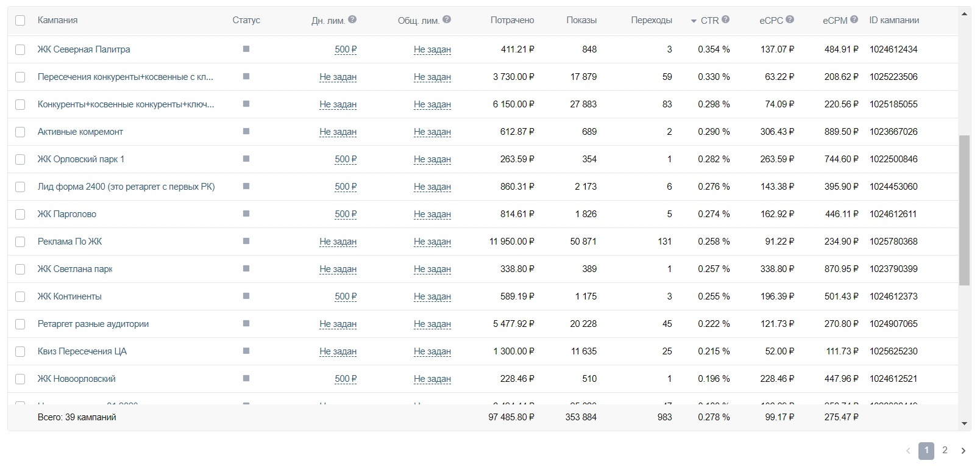Open campaign ЖК Северная Палитра
The width and height of the screenshot is (980, 466).
83,49
